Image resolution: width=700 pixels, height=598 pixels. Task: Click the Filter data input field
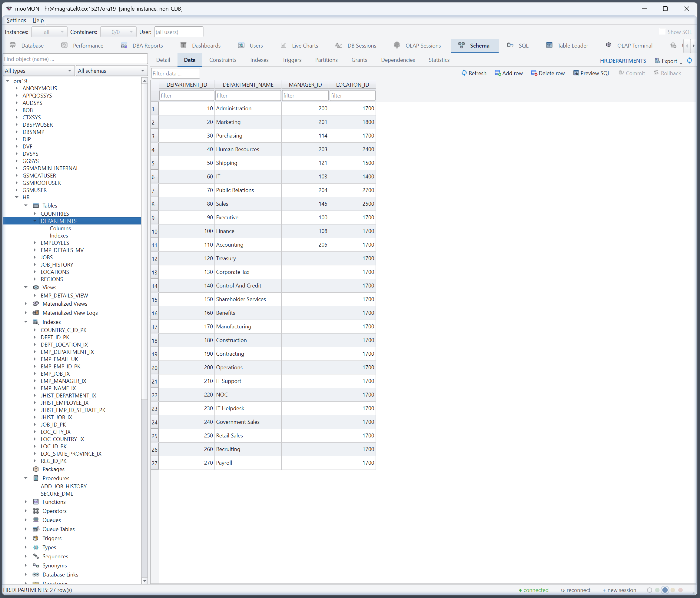click(x=175, y=73)
